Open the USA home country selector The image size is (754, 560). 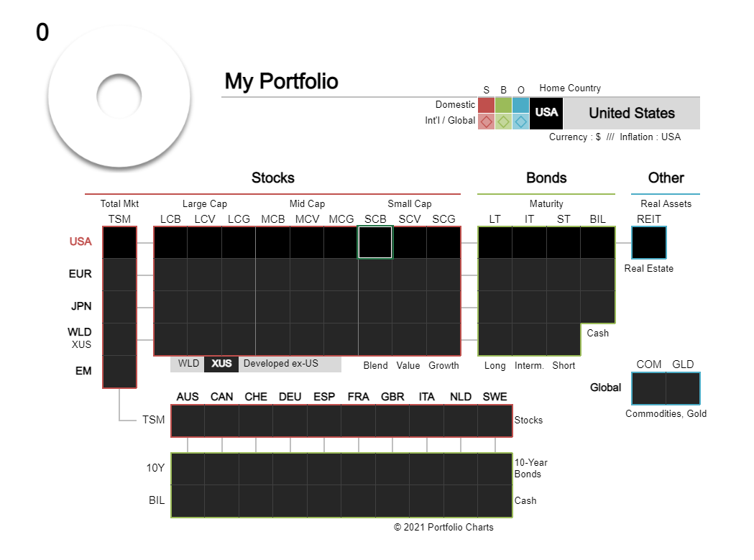(x=547, y=113)
